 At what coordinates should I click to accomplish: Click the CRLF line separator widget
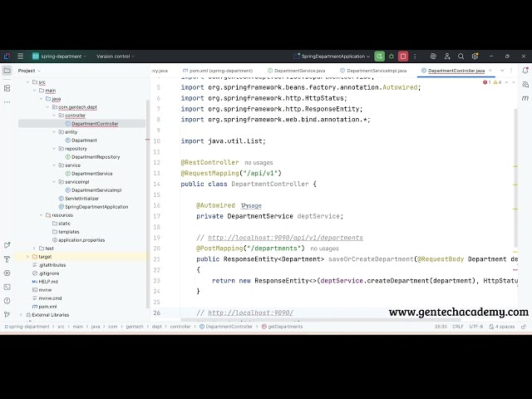[x=458, y=327]
